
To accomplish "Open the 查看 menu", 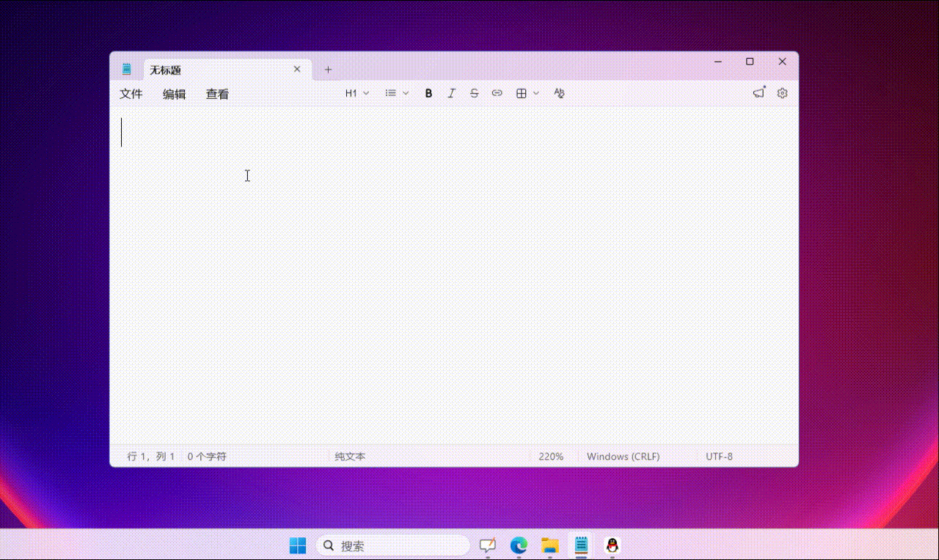I will (x=217, y=94).
